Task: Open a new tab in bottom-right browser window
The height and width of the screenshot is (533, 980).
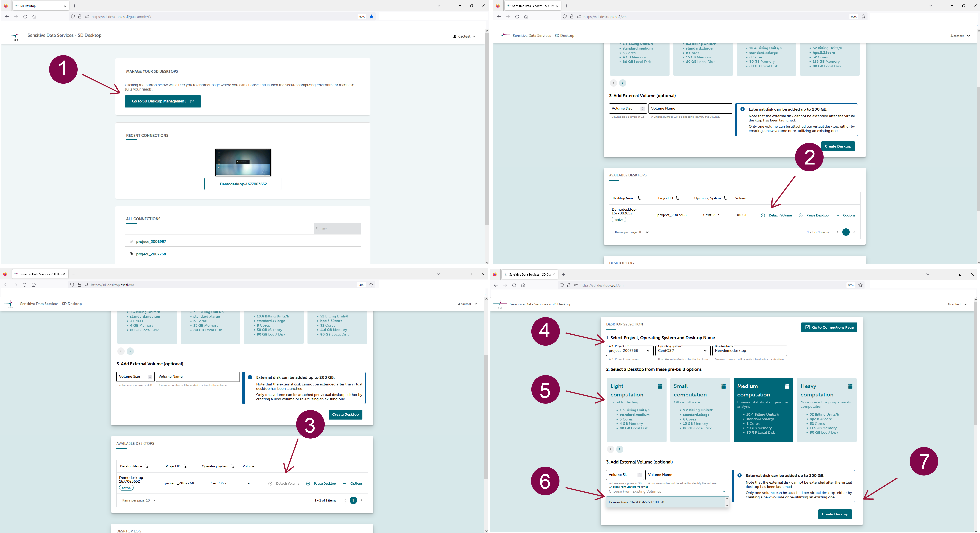Action: tap(563, 274)
